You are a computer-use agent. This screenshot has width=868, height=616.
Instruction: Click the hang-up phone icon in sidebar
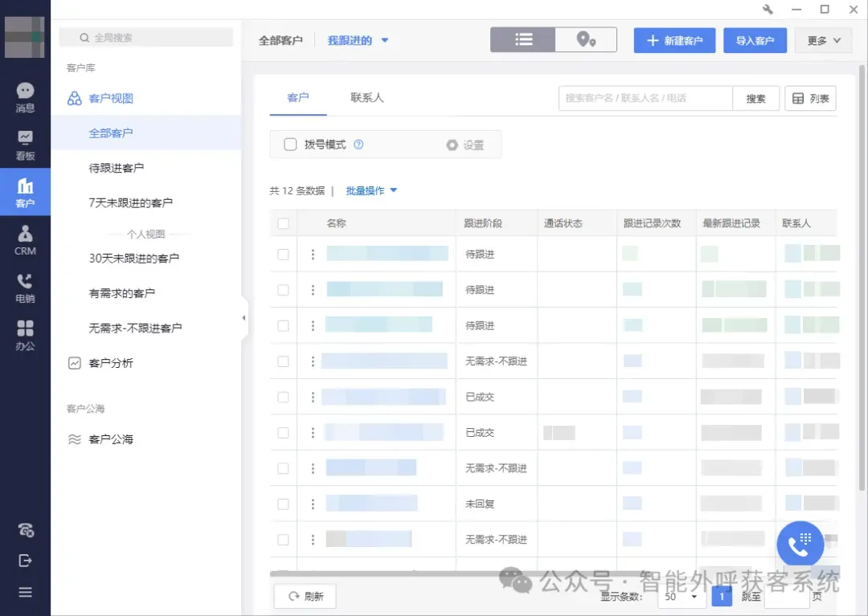pos(25,530)
